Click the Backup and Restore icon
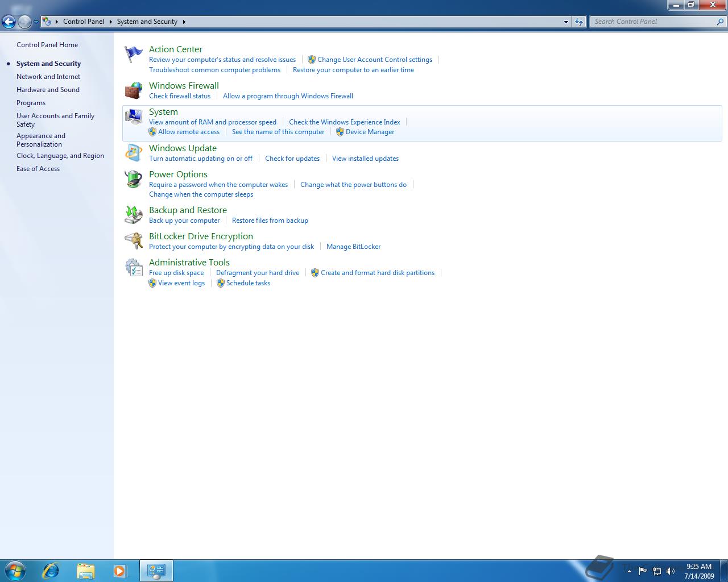Screen dimensions: 728x582 tap(134, 215)
